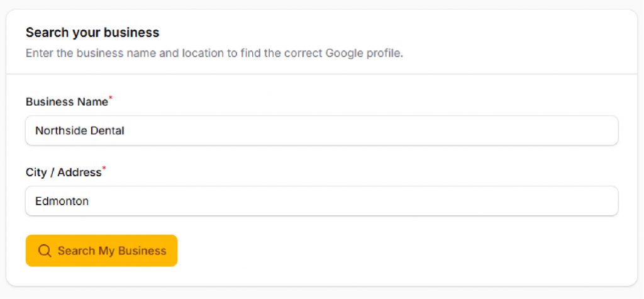Click the red asterisk beside City / Address

pyautogui.click(x=104, y=169)
